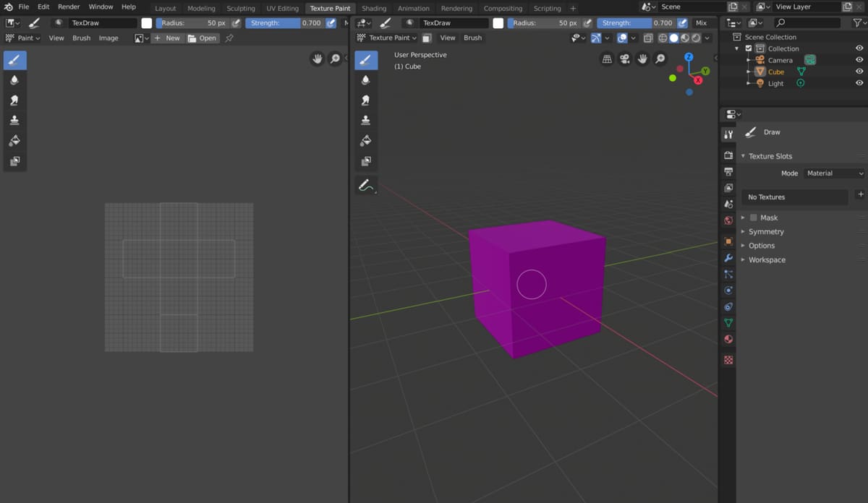Select the Draw tool in 3D viewport toolbar
This screenshot has height=503, width=868.
click(x=366, y=60)
